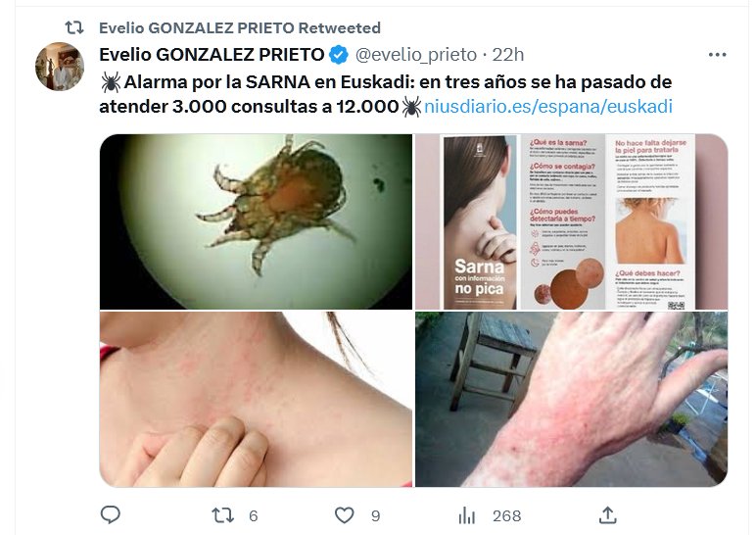Screen dimensions: 756x535
Task: Open Evelio's profile avatar photo
Action: pyautogui.click(x=60, y=67)
